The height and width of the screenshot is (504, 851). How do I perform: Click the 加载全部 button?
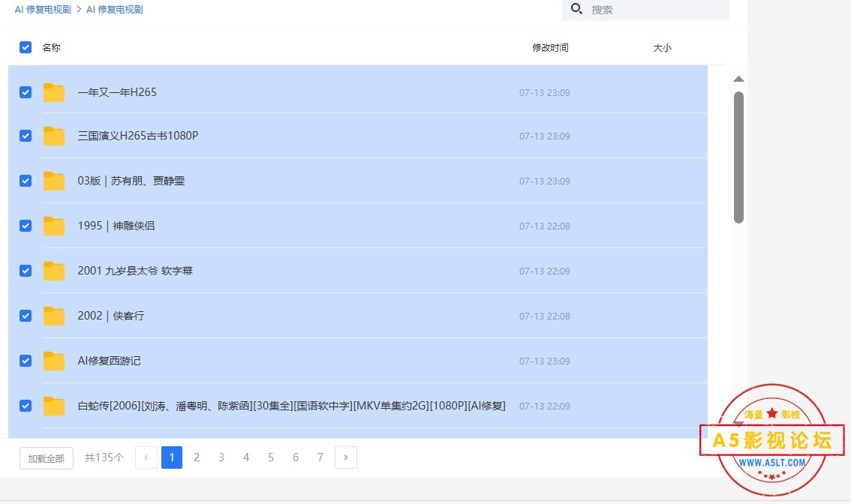(x=46, y=458)
